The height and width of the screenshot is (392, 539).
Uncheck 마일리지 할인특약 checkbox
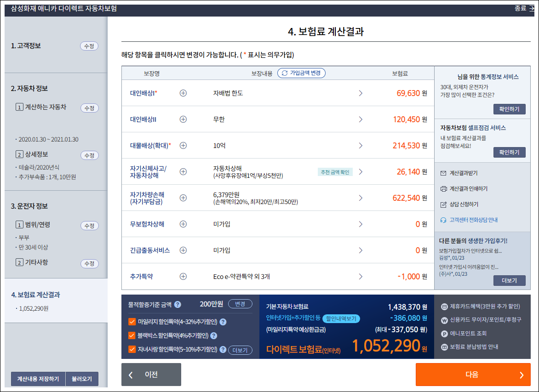coord(132,322)
